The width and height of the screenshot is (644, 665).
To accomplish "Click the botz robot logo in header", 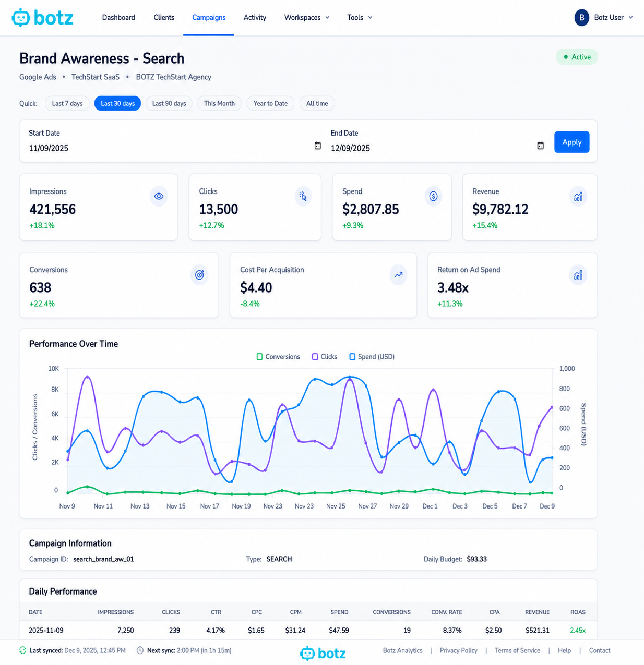I will 42,17.
